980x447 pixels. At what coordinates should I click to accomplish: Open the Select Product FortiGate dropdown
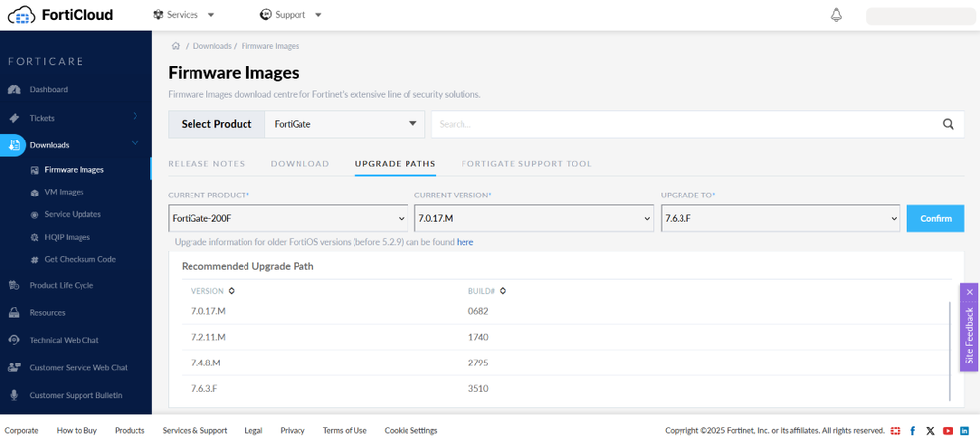coord(345,124)
